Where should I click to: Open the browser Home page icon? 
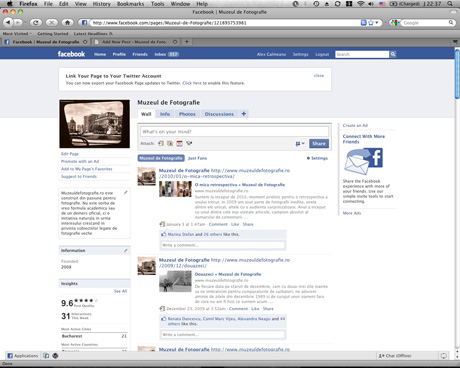coord(67,22)
